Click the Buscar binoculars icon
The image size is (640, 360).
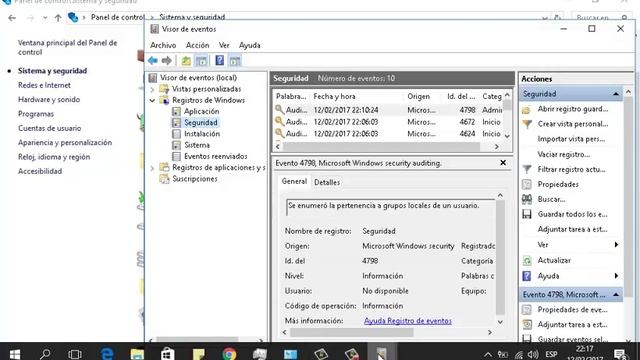[x=527, y=199]
